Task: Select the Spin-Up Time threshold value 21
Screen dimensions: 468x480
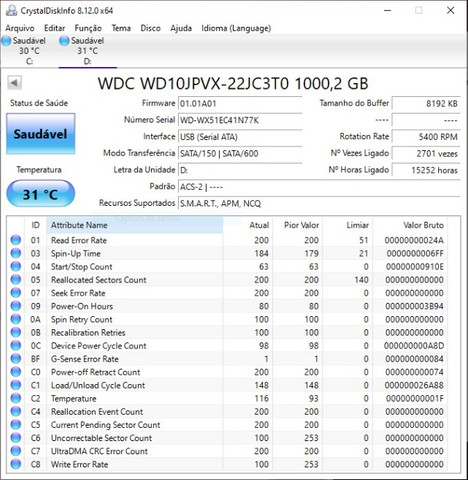Action: pos(364,254)
